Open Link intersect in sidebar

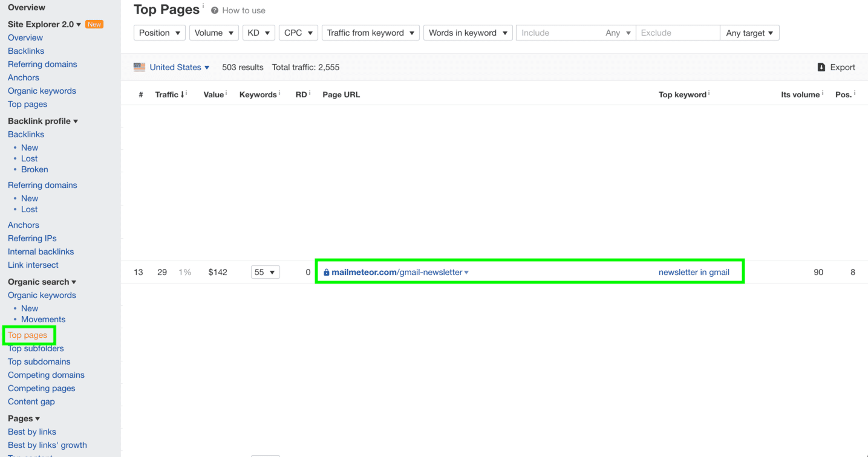(33, 265)
